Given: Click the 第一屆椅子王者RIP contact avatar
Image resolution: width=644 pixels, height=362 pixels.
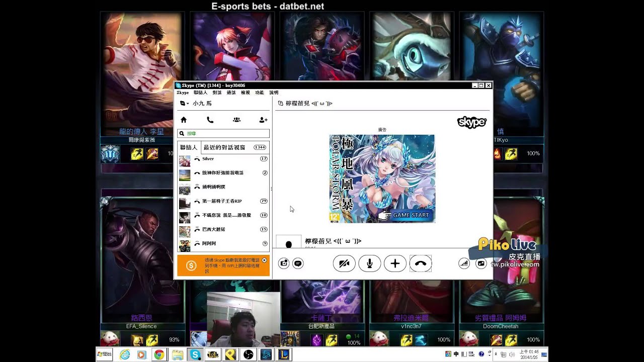Looking at the screenshot, I should pyautogui.click(x=185, y=203).
